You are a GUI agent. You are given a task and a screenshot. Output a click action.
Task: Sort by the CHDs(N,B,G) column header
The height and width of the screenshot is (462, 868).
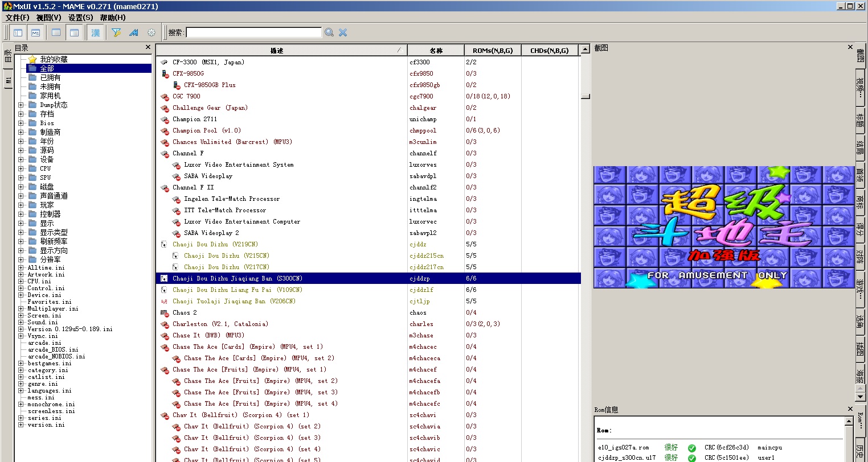550,51
